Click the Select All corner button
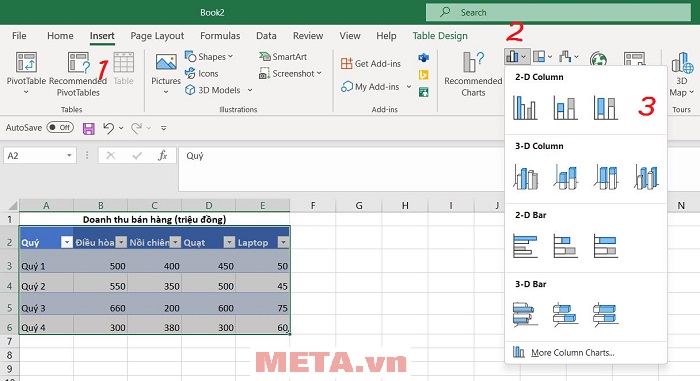 coord(12,205)
